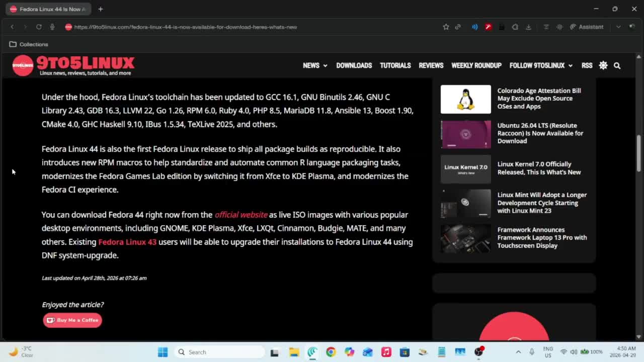Viewport: 644px width, 362px height.
Task: Open a new browser tab
Action: 101,9
